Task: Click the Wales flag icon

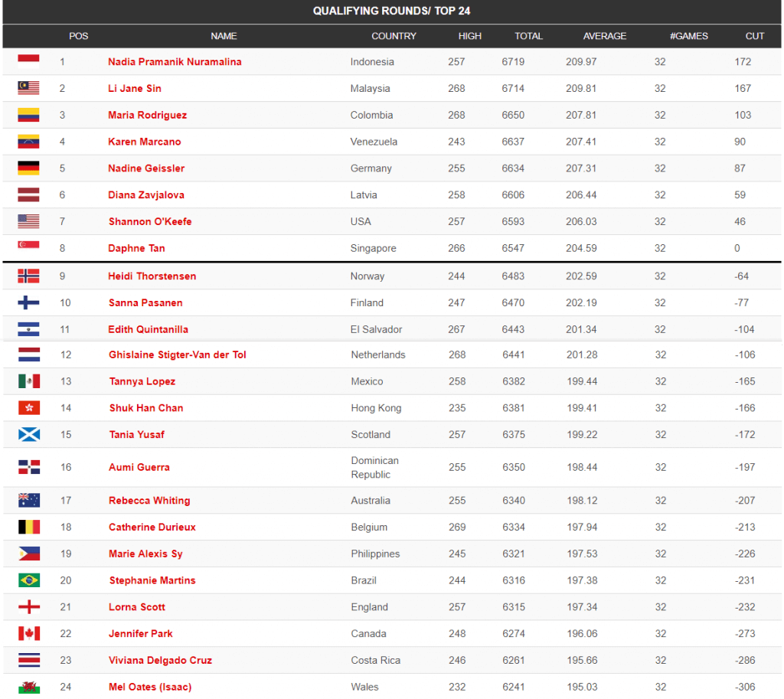Action: point(29,687)
